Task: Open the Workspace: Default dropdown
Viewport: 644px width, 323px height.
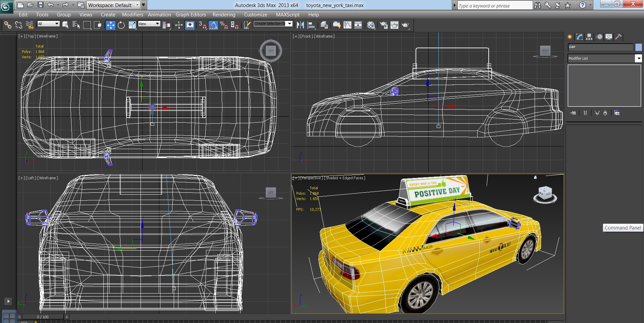Action: tap(113, 5)
